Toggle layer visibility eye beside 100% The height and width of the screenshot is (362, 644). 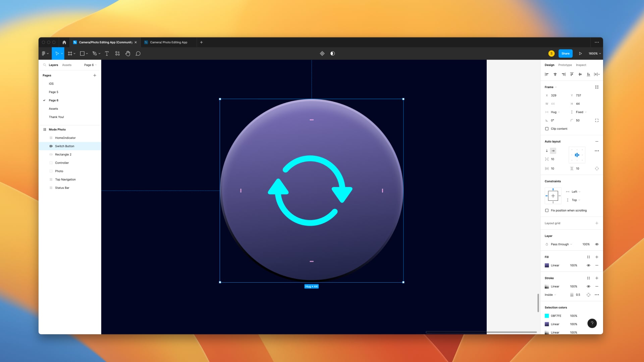pyautogui.click(x=597, y=244)
